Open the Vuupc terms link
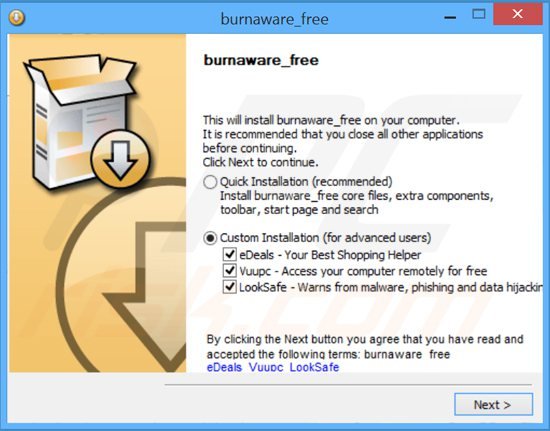The height and width of the screenshot is (431, 550). 266,367
